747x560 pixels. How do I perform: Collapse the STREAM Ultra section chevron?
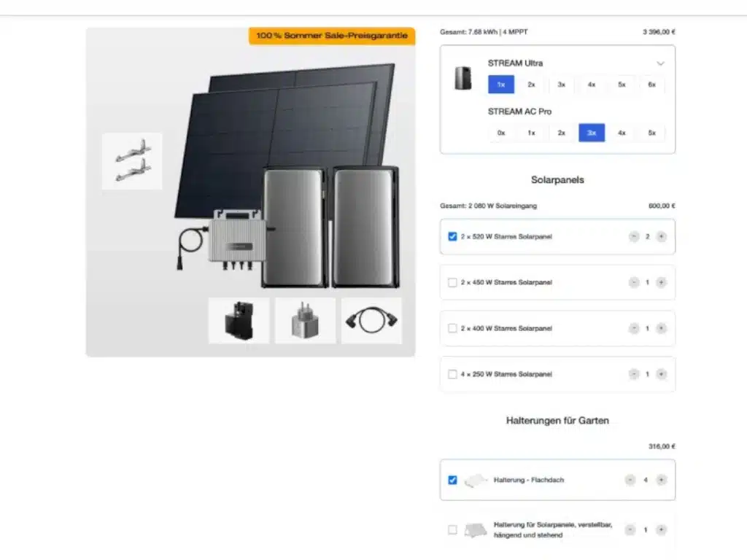[x=660, y=63]
